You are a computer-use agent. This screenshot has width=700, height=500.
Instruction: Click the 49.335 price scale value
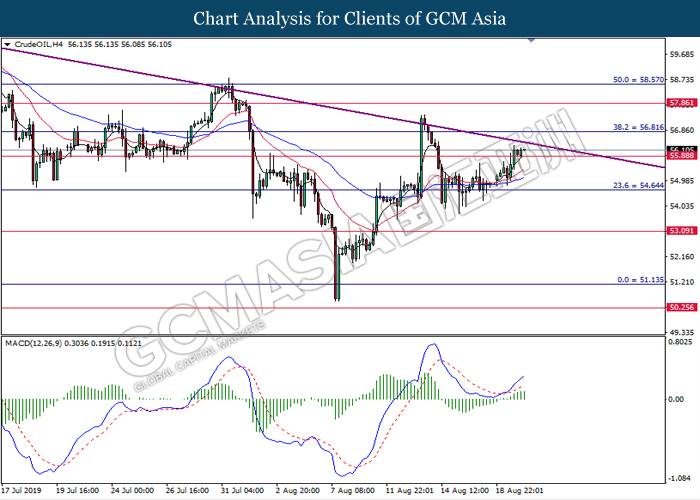682,332
